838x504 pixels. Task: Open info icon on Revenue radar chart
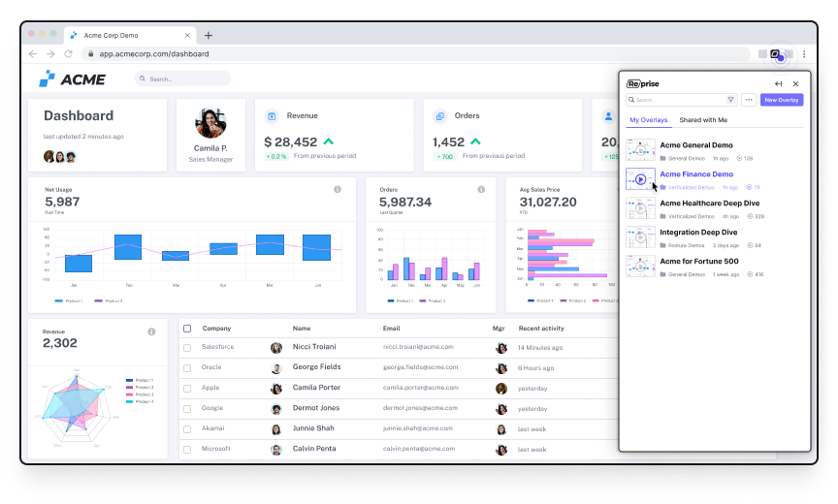(x=151, y=332)
